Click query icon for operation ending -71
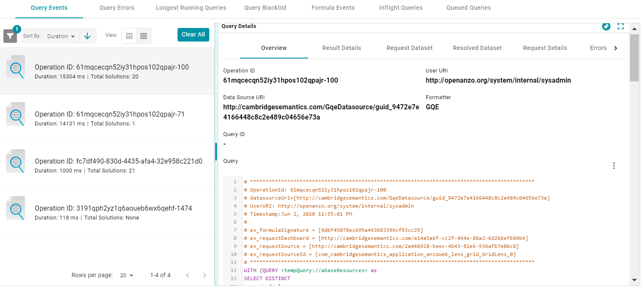This screenshot has width=644, height=289. click(16, 114)
